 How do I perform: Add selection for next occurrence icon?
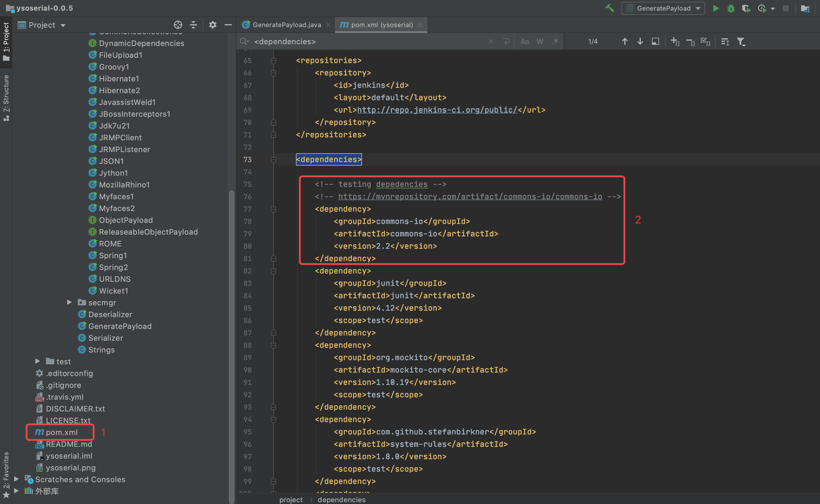point(675,41)
